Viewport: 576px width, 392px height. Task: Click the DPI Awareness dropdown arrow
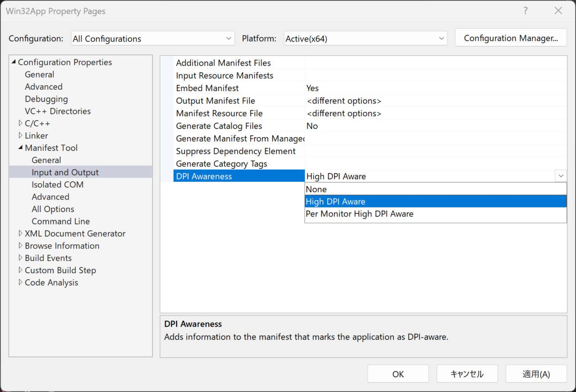(x=561, y=176)
